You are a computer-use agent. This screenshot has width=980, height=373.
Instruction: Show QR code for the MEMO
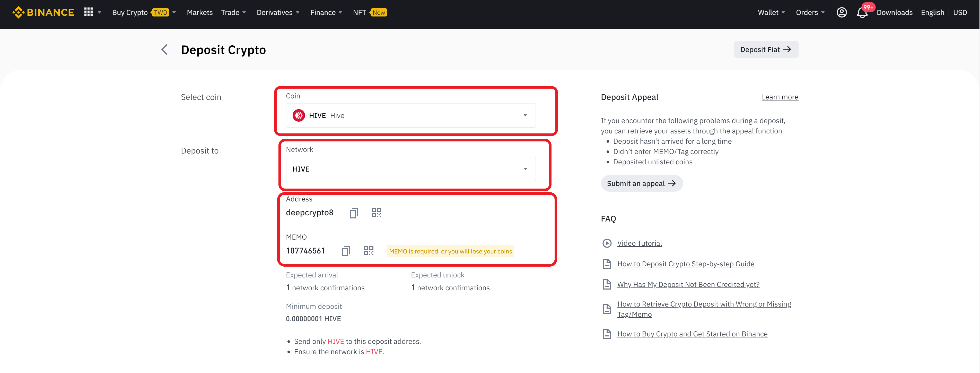(369, 250)
